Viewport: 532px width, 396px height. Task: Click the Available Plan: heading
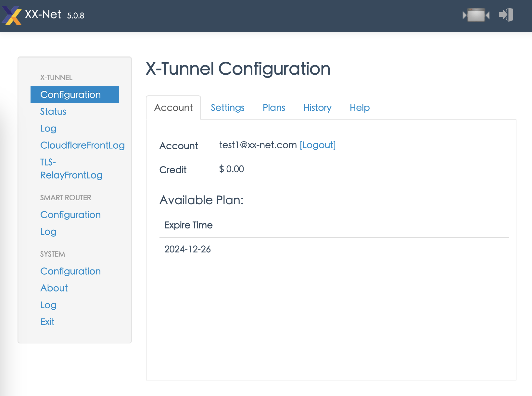tap(202, 200)
